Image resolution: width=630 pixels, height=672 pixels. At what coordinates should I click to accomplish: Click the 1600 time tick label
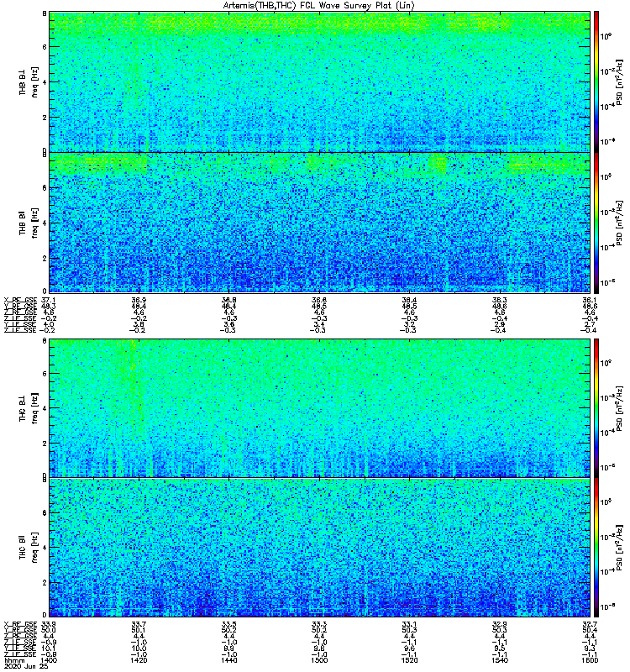590,660
